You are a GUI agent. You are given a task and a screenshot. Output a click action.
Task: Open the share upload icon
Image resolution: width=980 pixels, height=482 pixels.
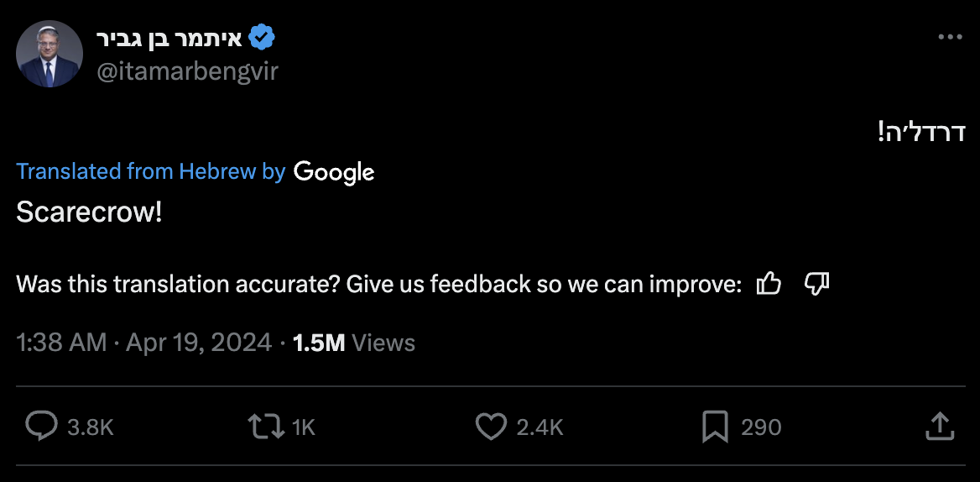[x=940, y=427]
